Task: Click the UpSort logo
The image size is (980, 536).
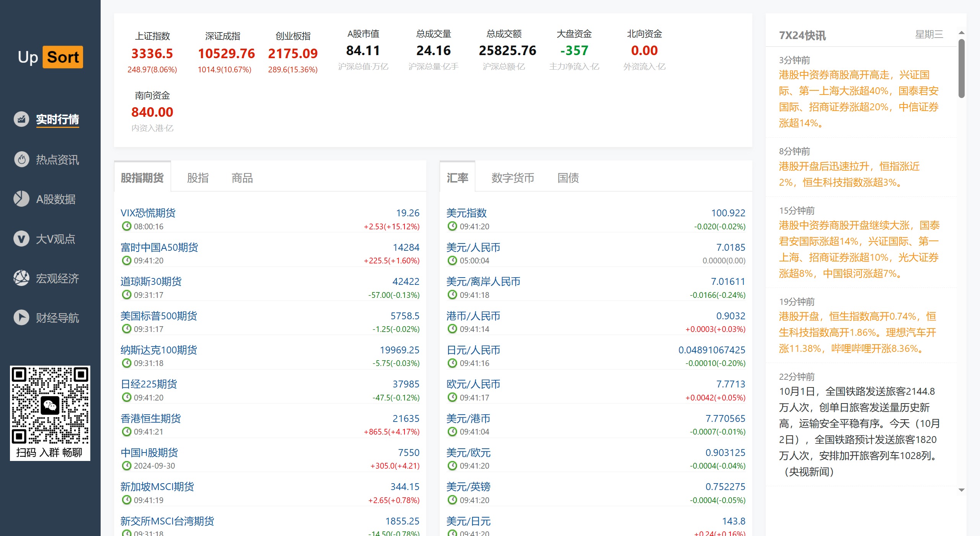Action: [x=50, y=57]
